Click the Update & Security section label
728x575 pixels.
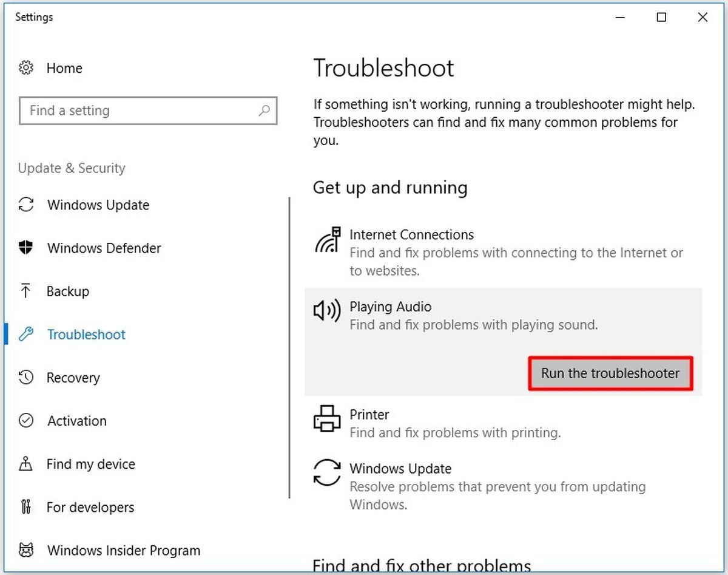pos(72,168)
